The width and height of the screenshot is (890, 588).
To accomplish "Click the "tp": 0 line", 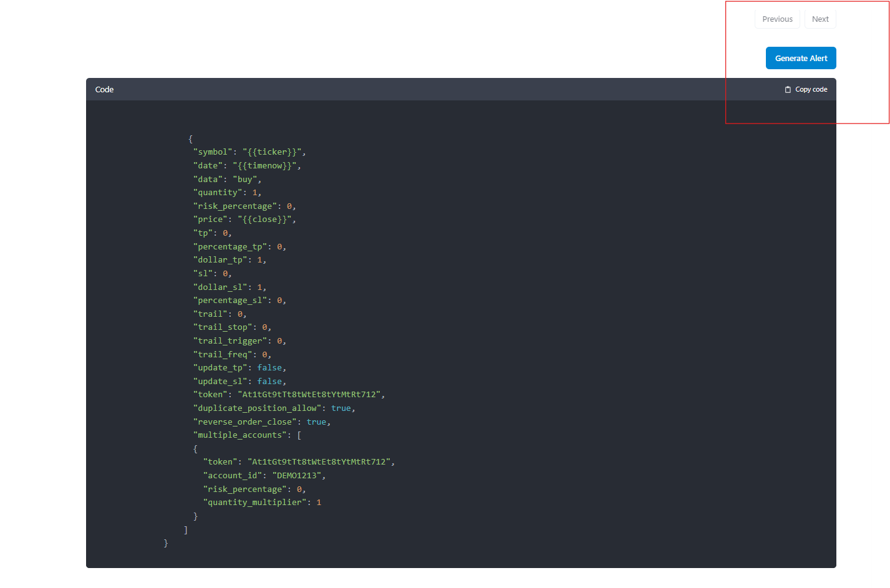I will 212,233.
